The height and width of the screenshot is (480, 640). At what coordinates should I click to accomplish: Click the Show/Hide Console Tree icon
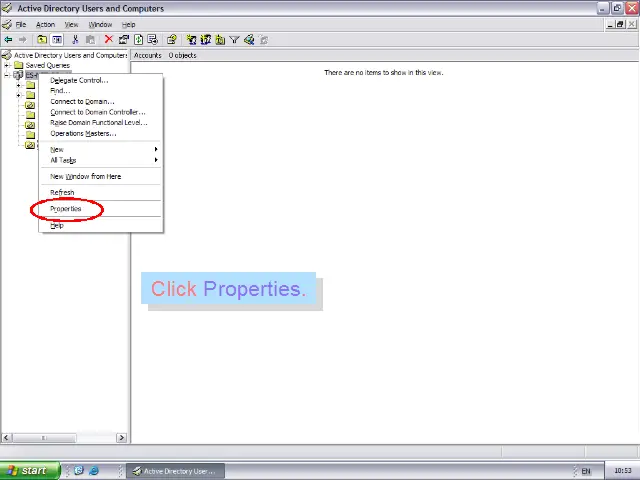tap(57, 40)
